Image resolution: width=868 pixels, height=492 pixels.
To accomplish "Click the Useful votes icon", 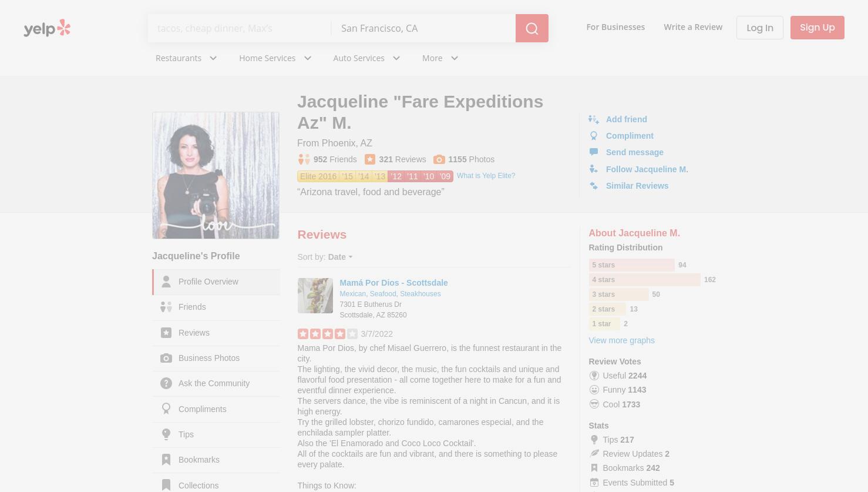I will pos(594,376).
